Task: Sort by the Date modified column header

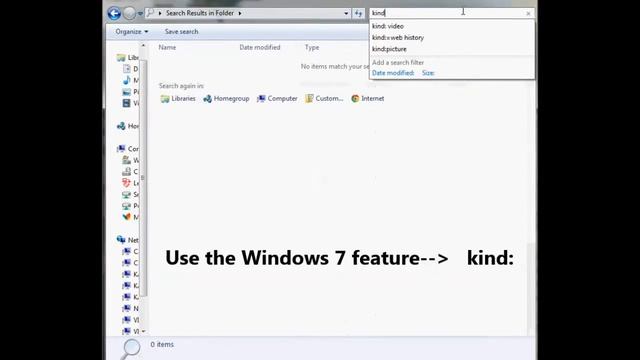Action: point(260,47)
